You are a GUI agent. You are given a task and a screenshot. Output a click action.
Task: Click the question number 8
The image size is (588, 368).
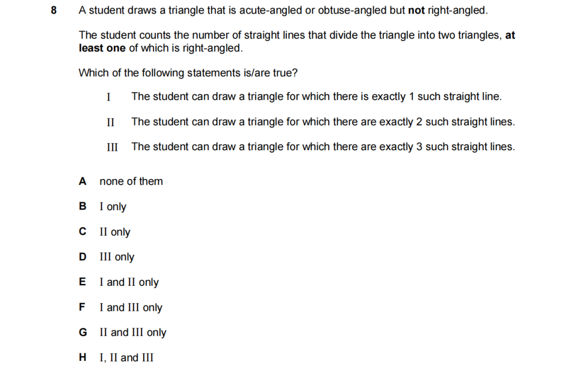pyautogui.click(x=53, y=10)
